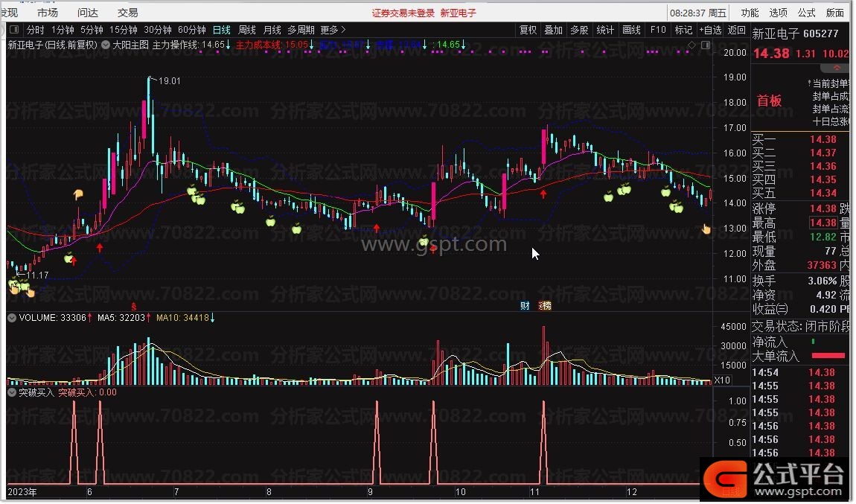Click the 复权 toolbar button
Image resolution: width=856 pixels, height=504 pixels.
click(528, 30)
